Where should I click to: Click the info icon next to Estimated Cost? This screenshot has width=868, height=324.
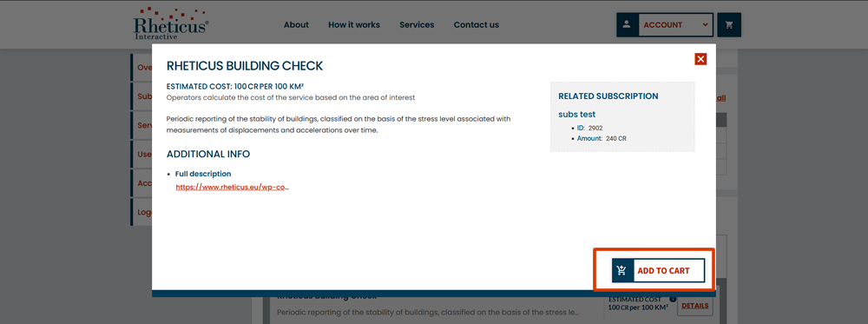[673, 299]
